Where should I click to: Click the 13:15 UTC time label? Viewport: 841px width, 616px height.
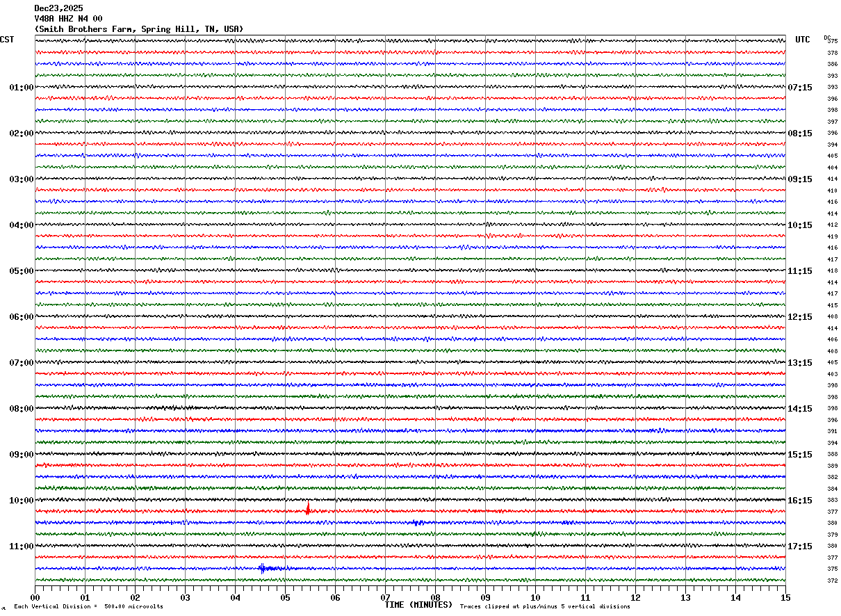click(x=800, y=363)
